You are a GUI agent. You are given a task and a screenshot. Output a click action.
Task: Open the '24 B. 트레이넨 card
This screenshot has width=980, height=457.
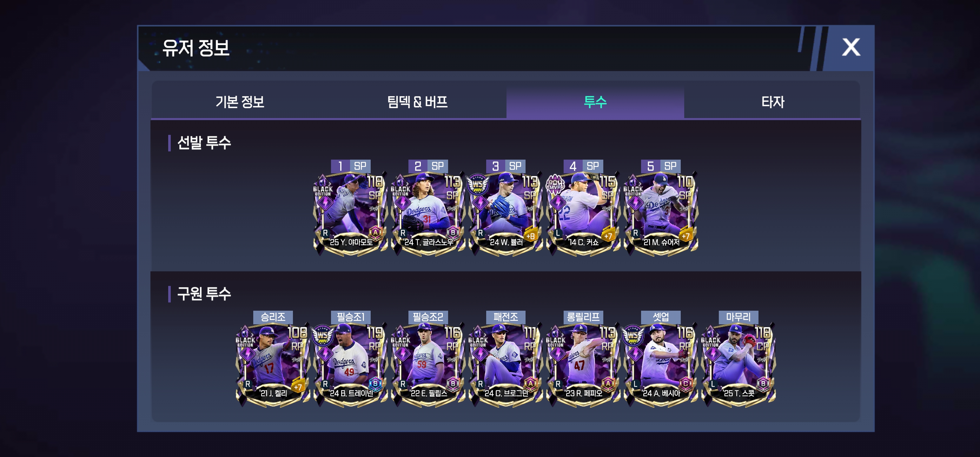coord(350,365)
